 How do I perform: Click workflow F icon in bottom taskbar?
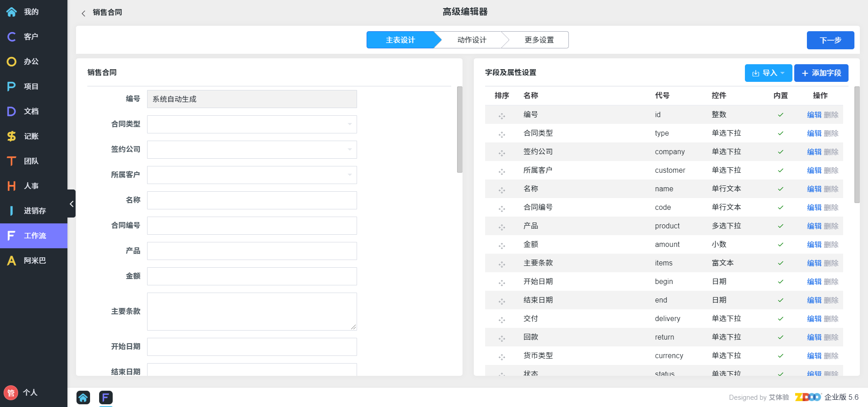(105, 398)
